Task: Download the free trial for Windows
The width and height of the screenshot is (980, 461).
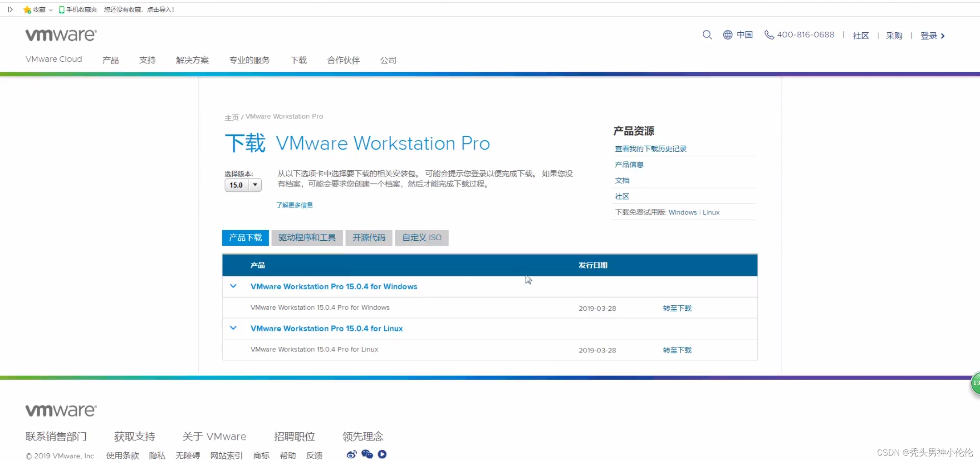Action: tap(682, 212)
